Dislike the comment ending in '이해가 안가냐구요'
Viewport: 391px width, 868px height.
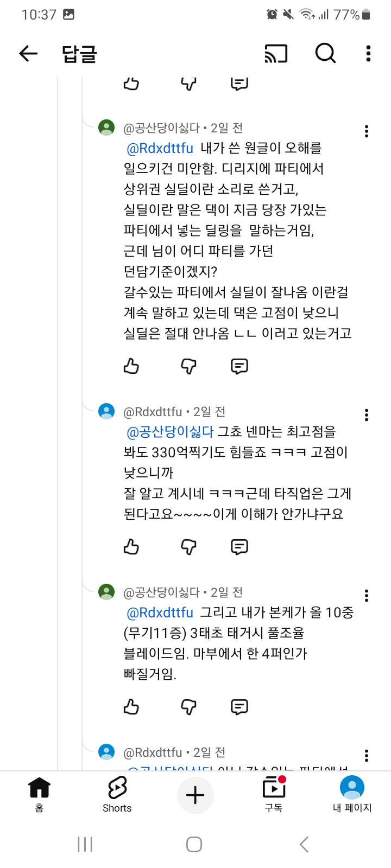[x=188, y=547]
